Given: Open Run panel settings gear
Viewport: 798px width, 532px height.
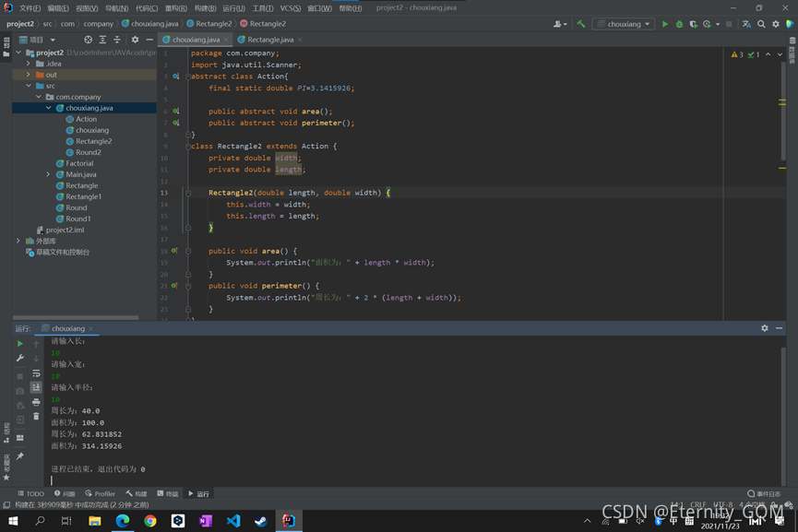Looking at the screenshot, I should [765, 328].
